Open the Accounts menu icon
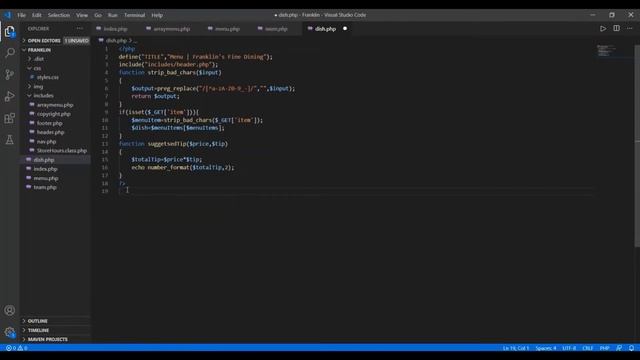 click(x=10, y=310)
